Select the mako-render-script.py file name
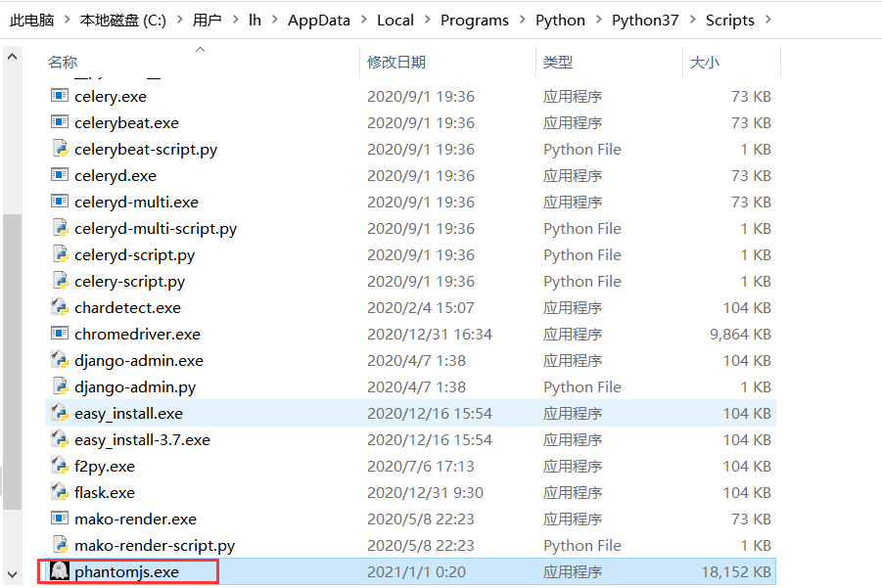This screenshot has height=588, width=882. (x=155, y=545)
